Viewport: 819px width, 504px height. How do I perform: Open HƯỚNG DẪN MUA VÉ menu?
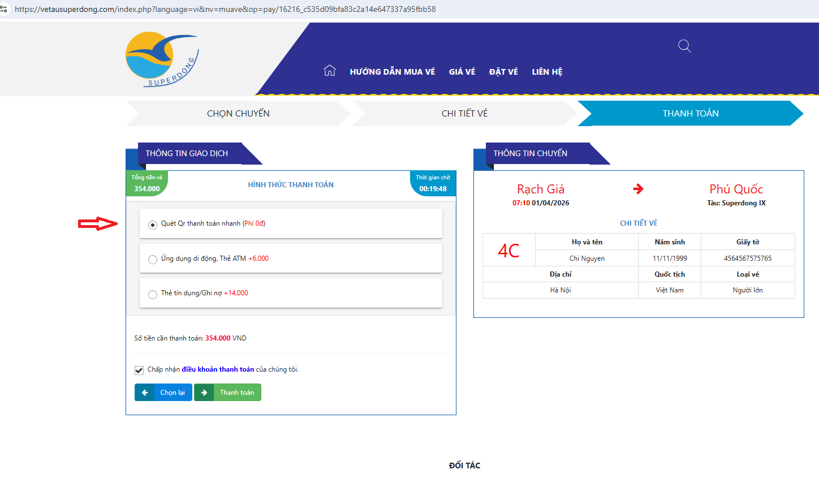(392, 72)
